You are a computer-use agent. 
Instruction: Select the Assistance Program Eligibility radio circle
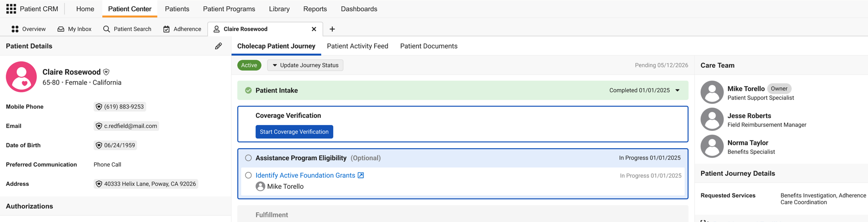(248, 158)
